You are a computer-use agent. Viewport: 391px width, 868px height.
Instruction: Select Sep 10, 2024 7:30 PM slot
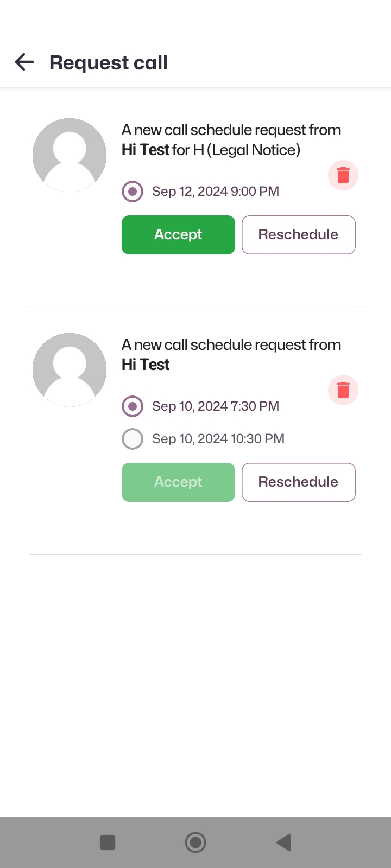click(x=133, y=406)
